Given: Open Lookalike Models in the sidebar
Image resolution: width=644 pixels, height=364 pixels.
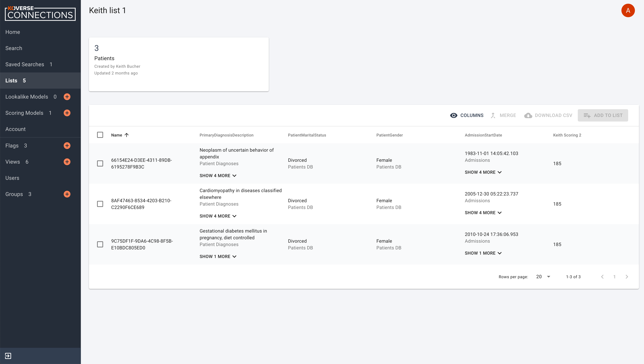Looking at the screenshot, I should pos(27,97).
